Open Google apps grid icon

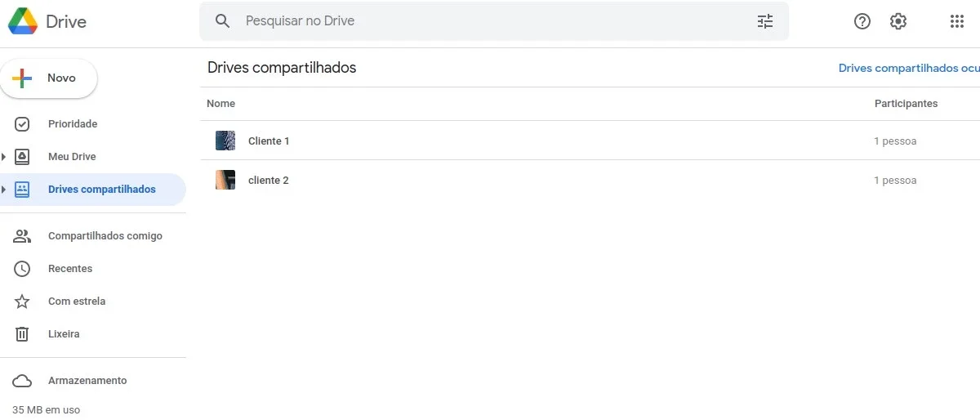click(x=957, y=21)
